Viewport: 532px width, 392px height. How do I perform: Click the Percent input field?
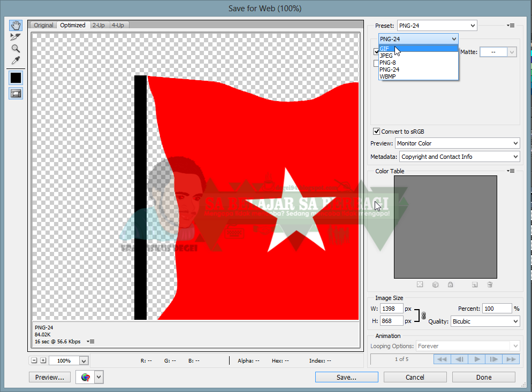click(x=497, y=309)
